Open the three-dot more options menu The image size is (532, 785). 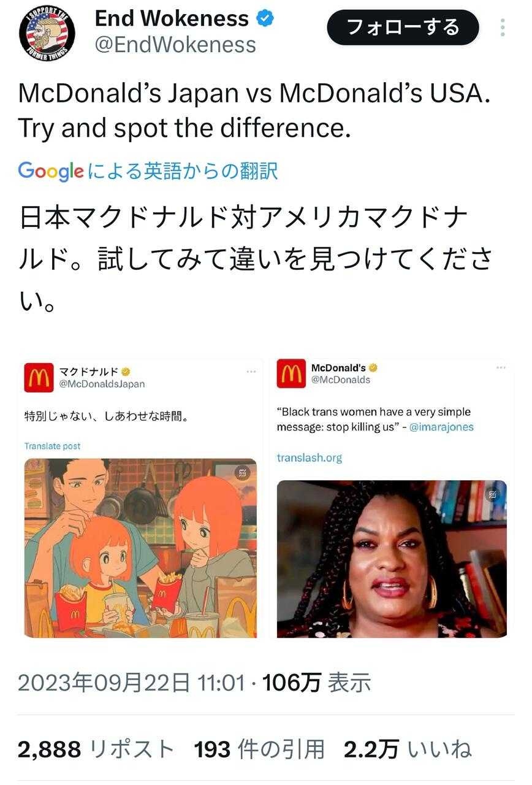click(x=503, y=28)
